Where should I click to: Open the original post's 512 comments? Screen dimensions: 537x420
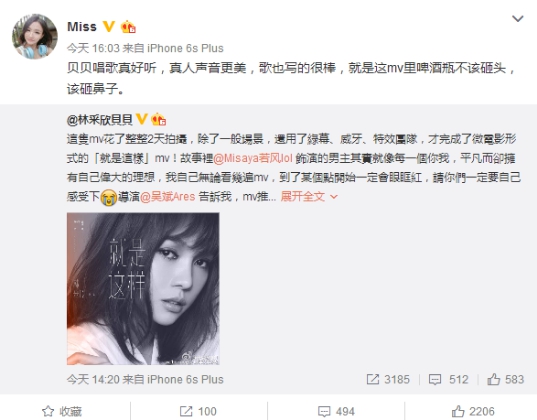pyautogui.click(x=448, y=379)
